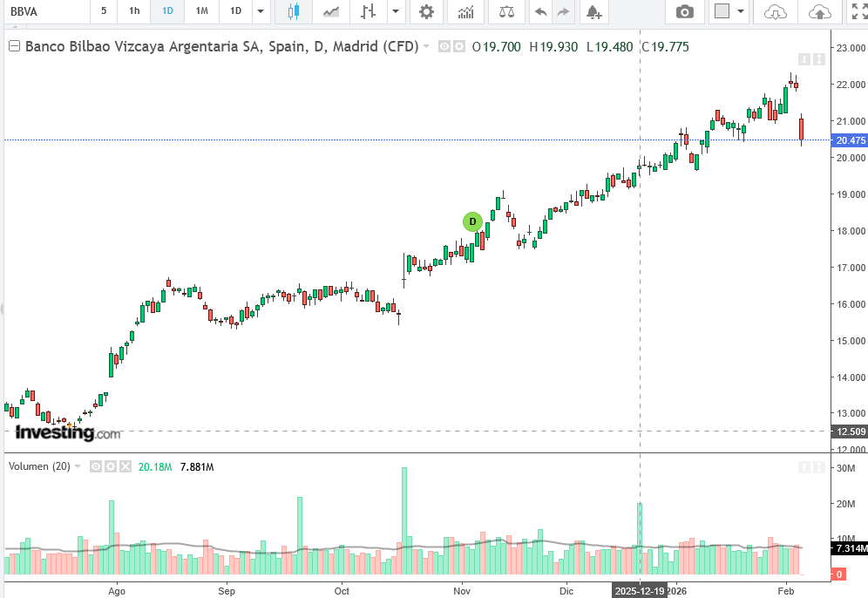The image size is (868, 598).
Task: Take a chart snapshot with camera
Action: click(x=685, y=11)
